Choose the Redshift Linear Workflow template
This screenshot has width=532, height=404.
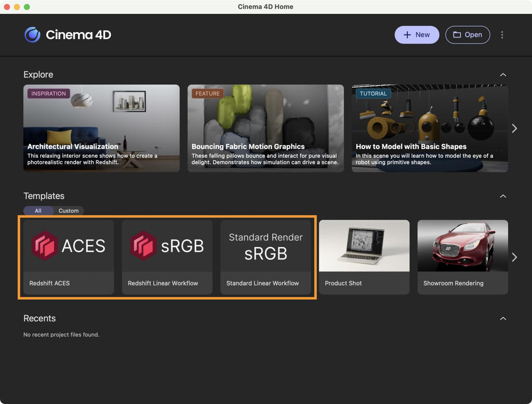click(x=167, y=257)
